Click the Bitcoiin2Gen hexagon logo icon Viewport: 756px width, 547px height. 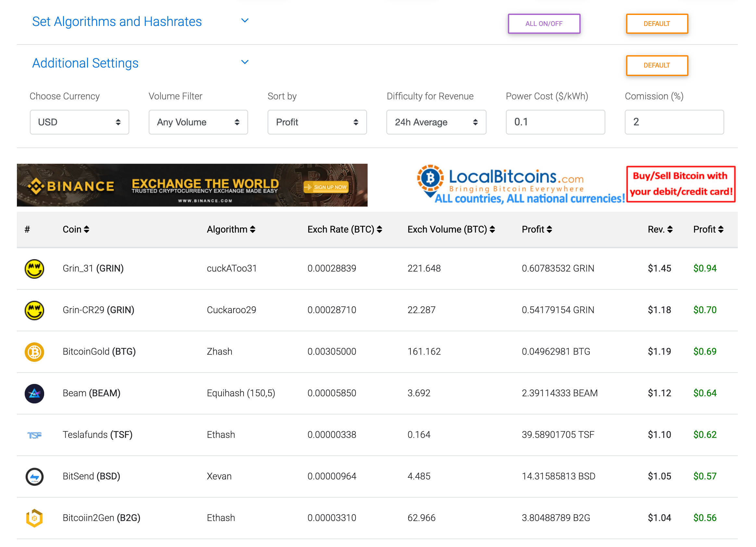click(x=34, y=518)
